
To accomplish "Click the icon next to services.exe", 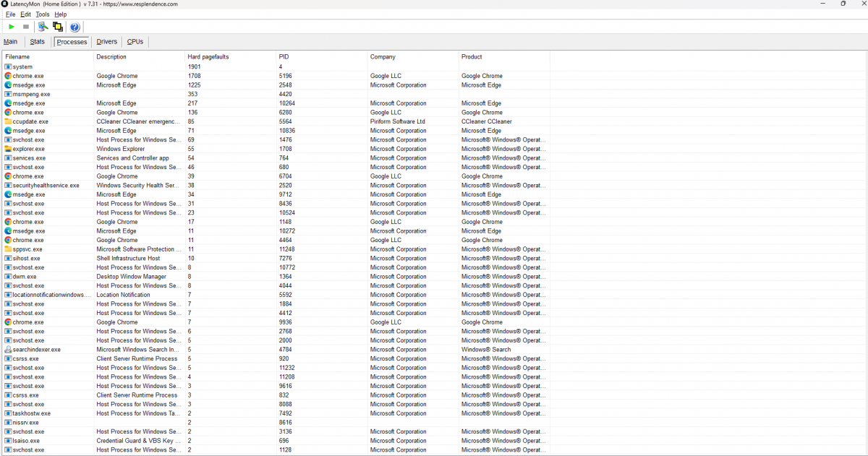I will click(8, 158).
